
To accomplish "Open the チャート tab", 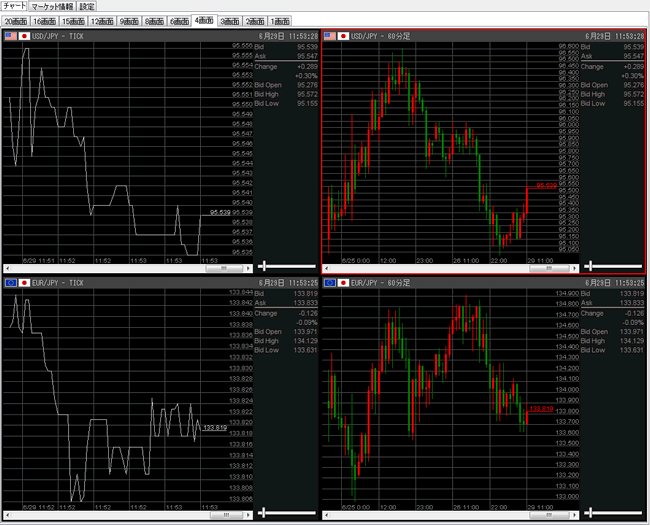I will (15, 6).
